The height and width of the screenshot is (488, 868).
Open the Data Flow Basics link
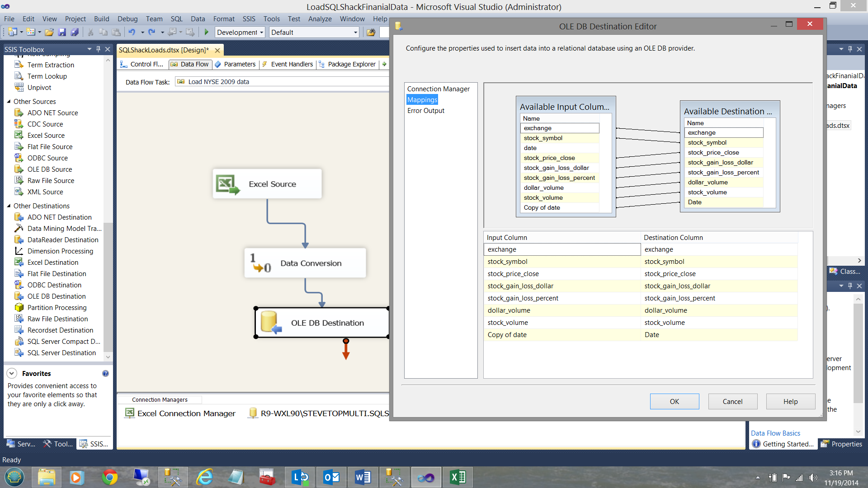pos(775,433)
